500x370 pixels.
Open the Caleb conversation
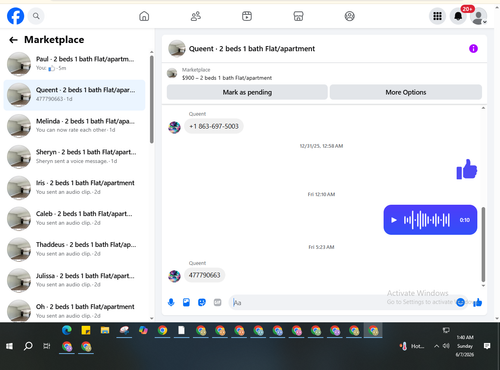click(74, 219)
